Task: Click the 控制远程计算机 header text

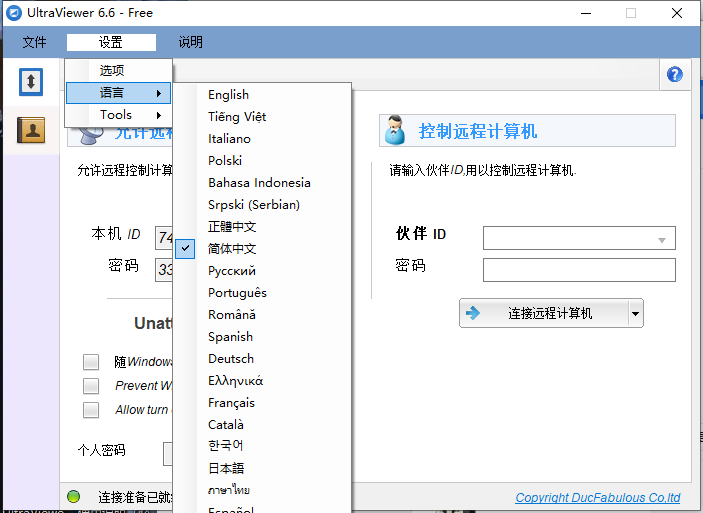Action: click(x=477, y=131)
